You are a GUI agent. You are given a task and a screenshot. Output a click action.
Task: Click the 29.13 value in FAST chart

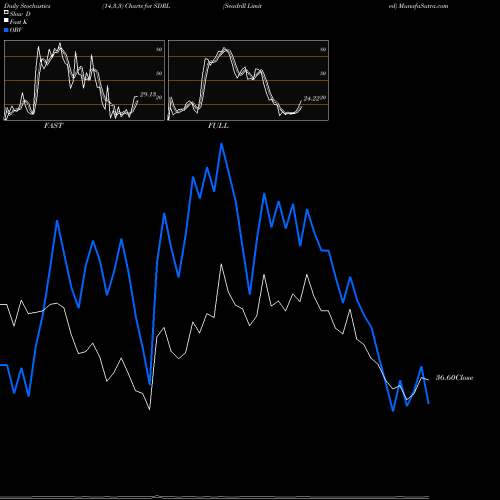pos(148,95)
